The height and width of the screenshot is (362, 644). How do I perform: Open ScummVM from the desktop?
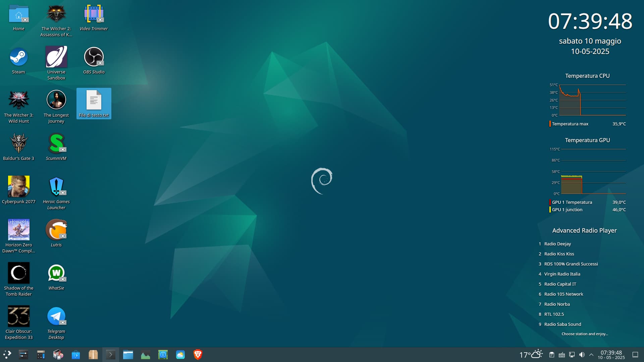pos(56,147)
